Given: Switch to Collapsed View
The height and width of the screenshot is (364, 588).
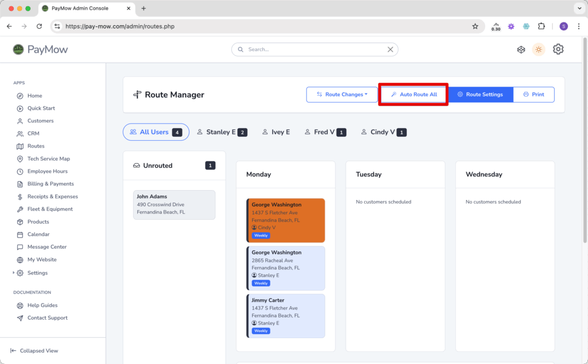Looking at the screenshot, I should (x=34, y=350).
